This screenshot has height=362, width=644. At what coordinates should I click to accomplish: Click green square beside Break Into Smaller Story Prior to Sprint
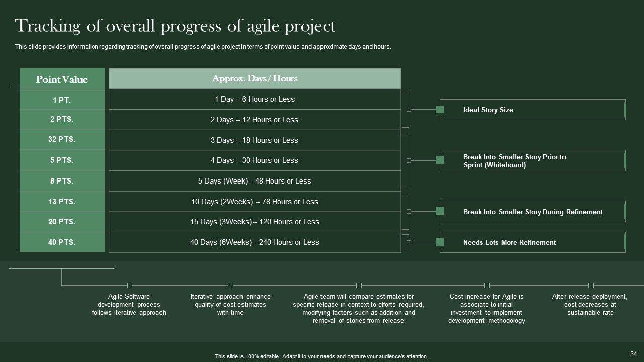(440, 160)
